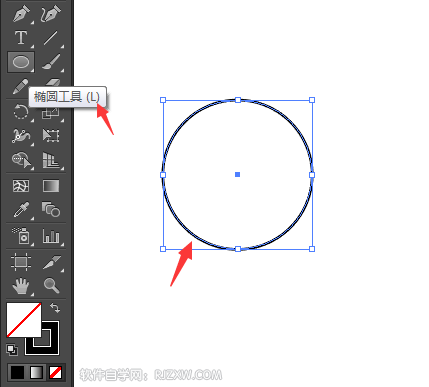Click bottom-center bounding box handle

238,249
